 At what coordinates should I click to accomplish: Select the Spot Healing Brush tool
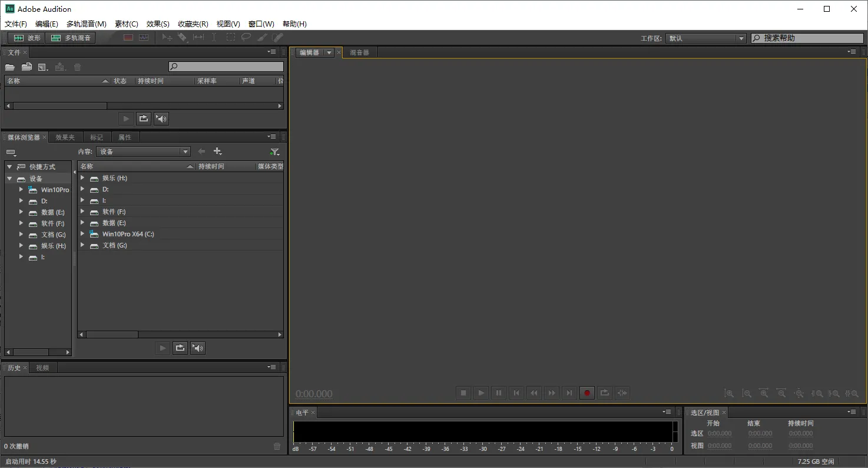(277, 37)
